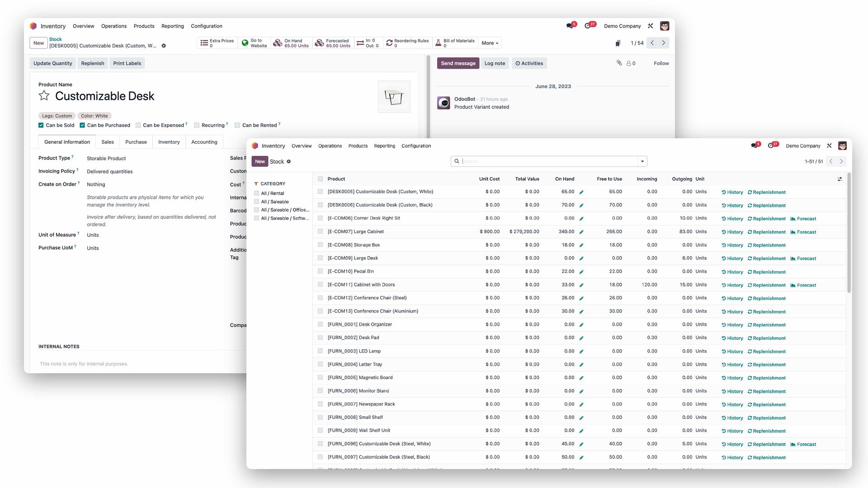Open the search filter dropdown in the Stock list

(642, 161)
